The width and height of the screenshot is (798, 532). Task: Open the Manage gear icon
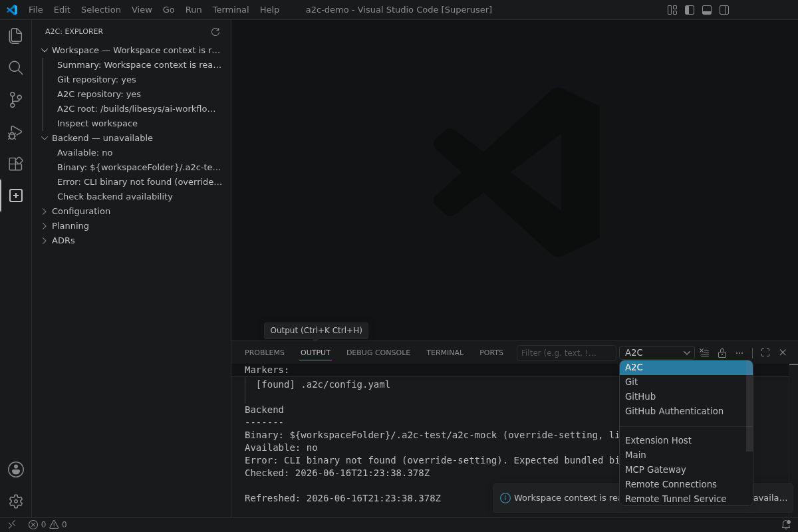coord(15,501)
